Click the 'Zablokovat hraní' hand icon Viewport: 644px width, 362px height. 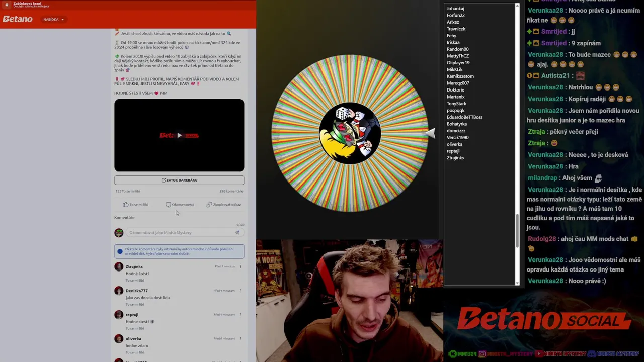pos(7,5)
